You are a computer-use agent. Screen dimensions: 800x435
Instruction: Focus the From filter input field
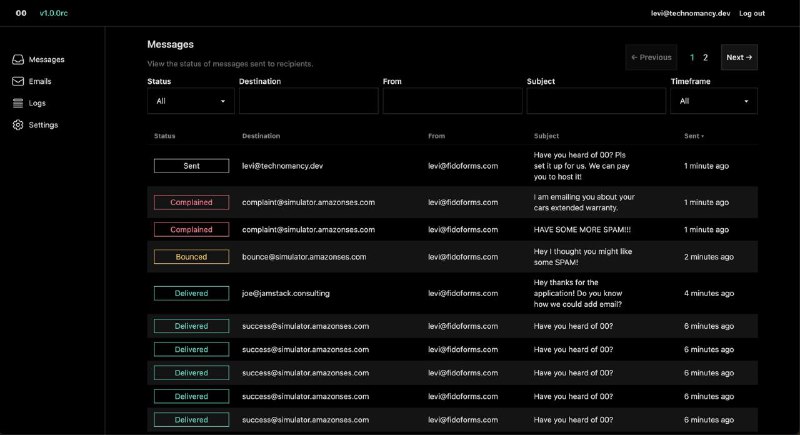point(452,101)
